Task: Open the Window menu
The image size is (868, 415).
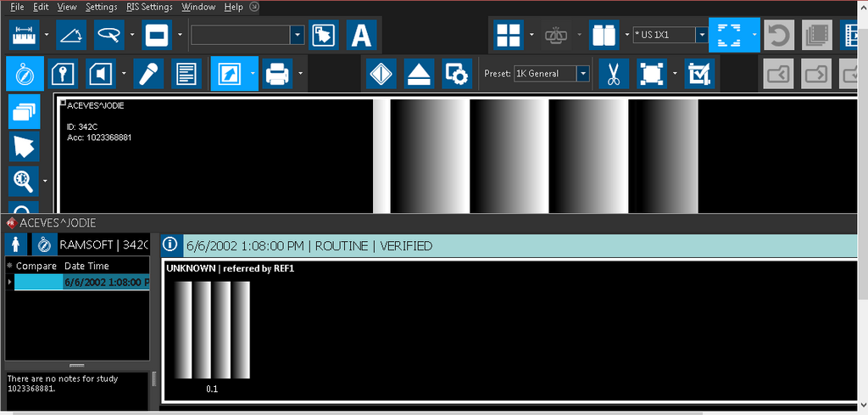Action: [x=198, y=7]
